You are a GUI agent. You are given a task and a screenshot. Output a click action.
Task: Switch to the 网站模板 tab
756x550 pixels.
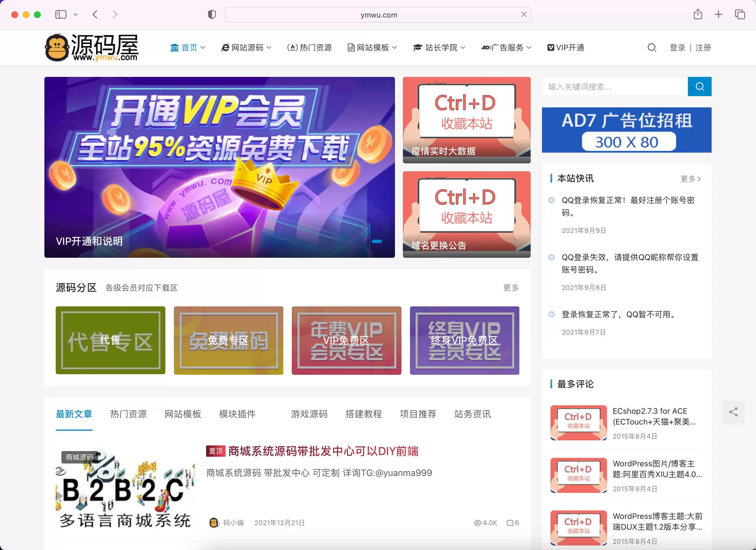pos(183,414)
